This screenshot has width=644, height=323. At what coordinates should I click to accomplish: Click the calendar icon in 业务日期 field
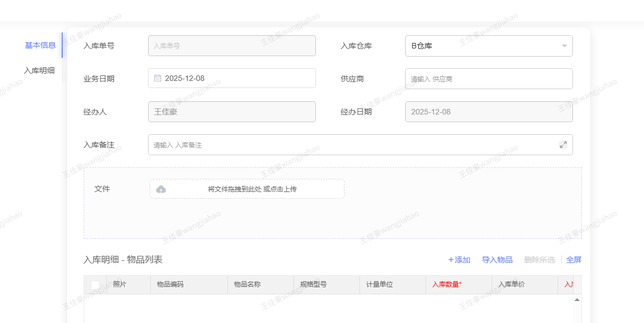pyautogui.click(x=157, y=79)
